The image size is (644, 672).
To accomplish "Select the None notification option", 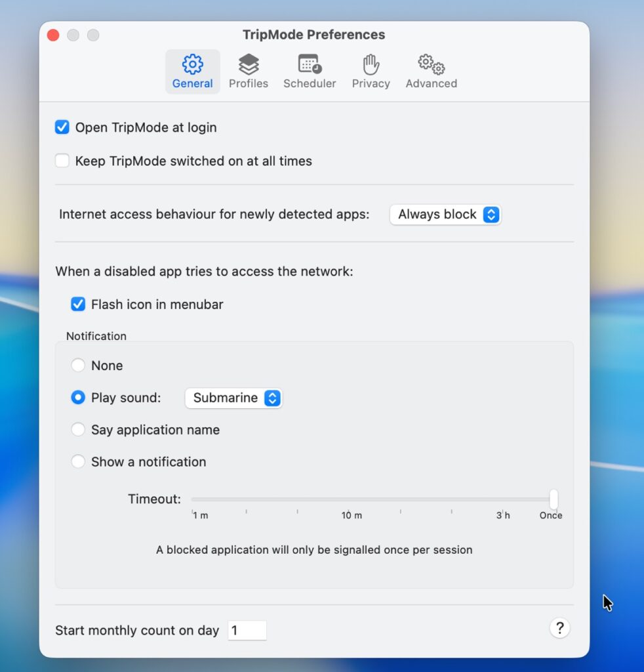I will (x=78, y=366).
